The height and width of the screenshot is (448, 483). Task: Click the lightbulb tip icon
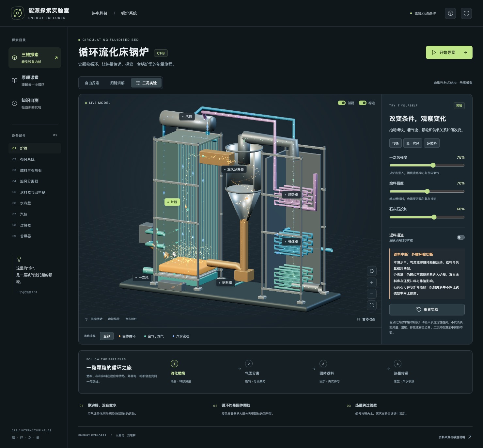(x=19, y=259)
